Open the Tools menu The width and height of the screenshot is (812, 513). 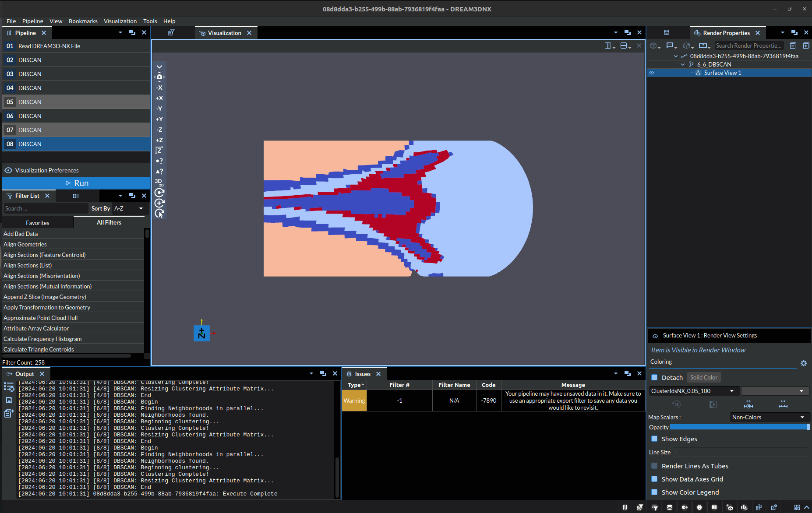pos(150,21)
